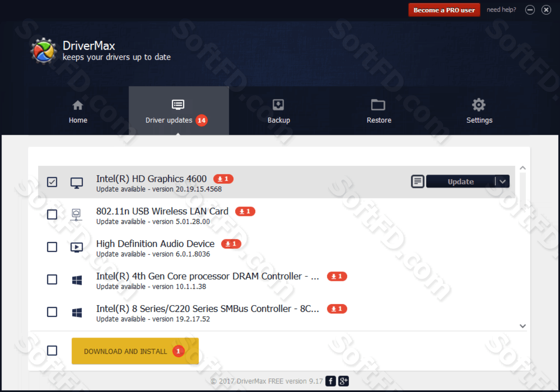Select the High Definition Audio Device name

[155, 244]
